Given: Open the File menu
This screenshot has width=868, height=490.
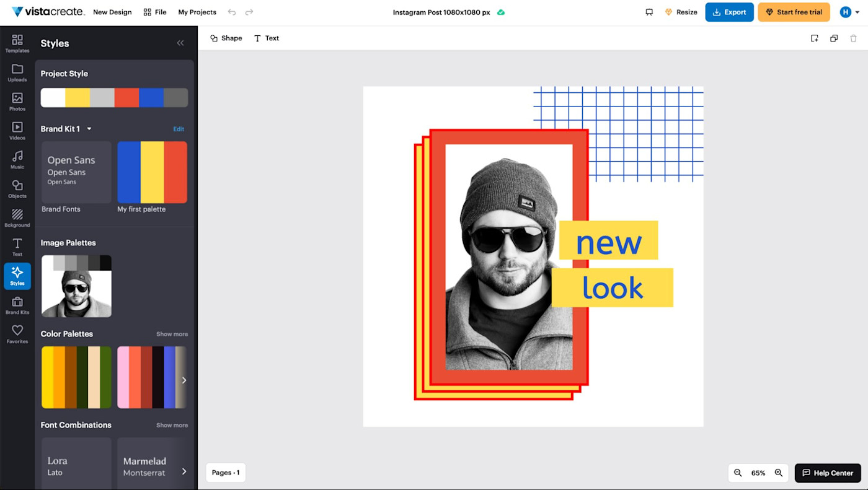Looking at the screenshot, I should (x=155, y=12).
